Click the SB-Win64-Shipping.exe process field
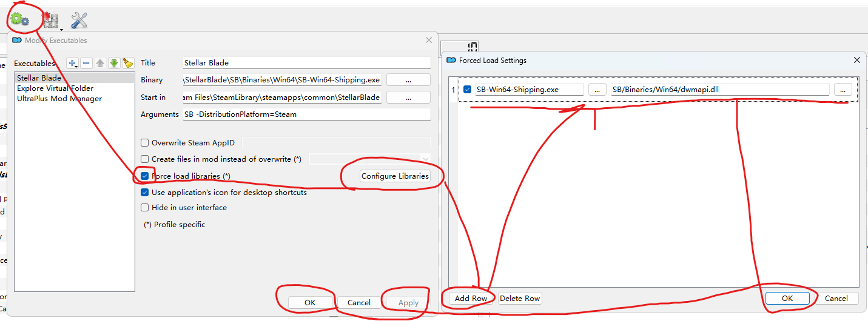Screen dimensions: 868x321 529,90
